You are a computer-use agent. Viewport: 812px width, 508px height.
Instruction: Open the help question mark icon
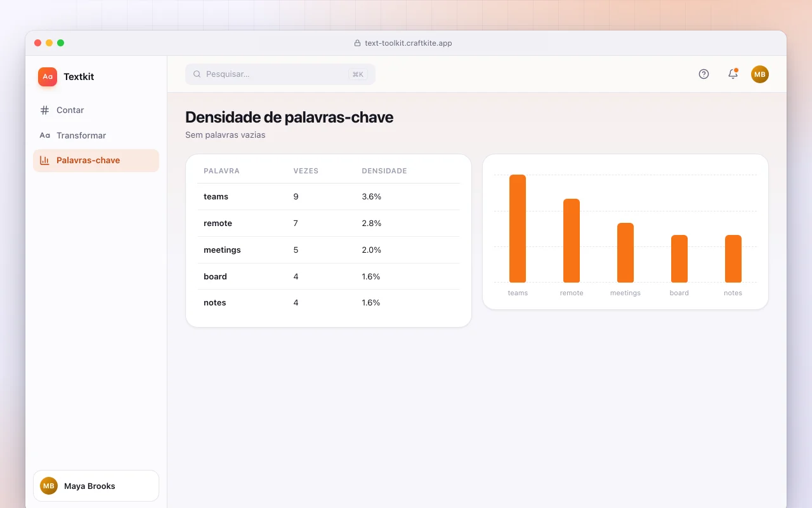click(x=704, y=74)
